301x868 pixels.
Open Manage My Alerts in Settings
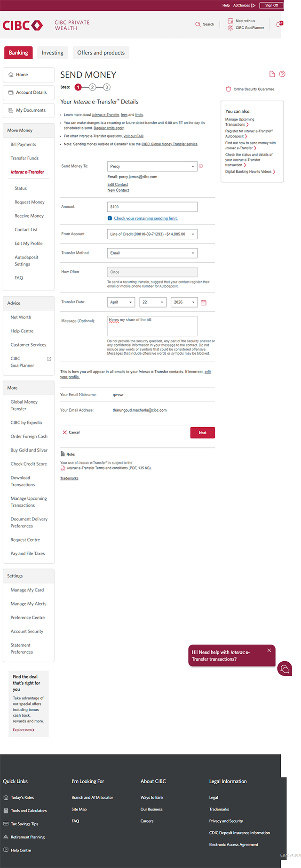(28, 604)
